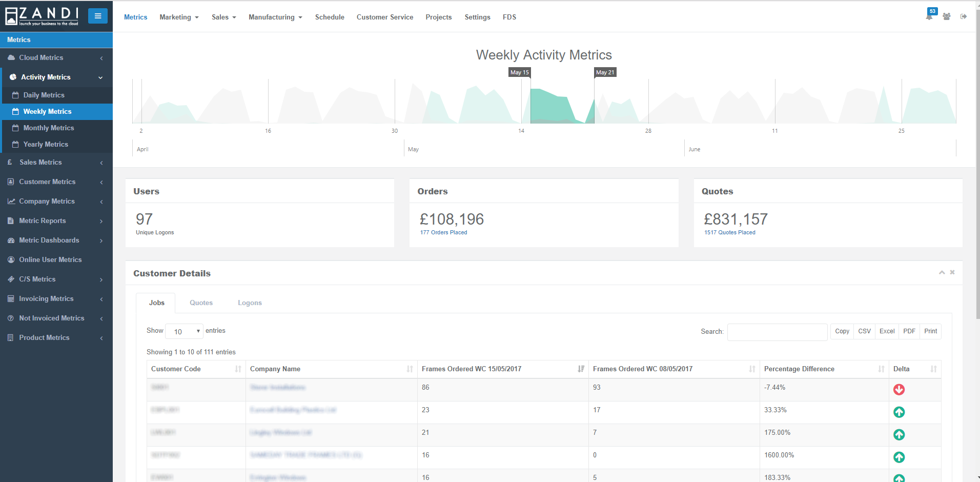The width and height of the screenshot is (980, 482).
Task: Export the table using the CSV button
Action: 864,331
